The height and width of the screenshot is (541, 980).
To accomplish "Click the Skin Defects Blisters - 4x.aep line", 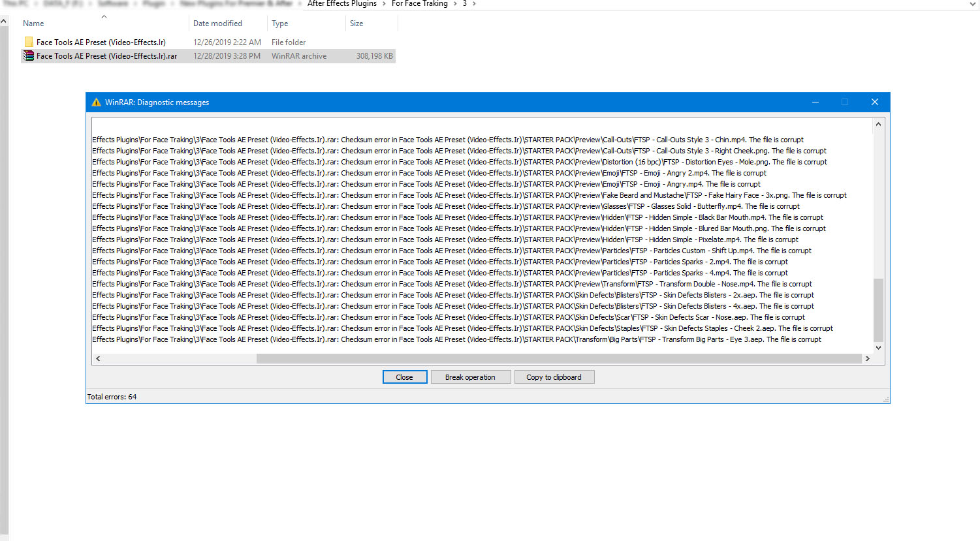I will [453, 306].
